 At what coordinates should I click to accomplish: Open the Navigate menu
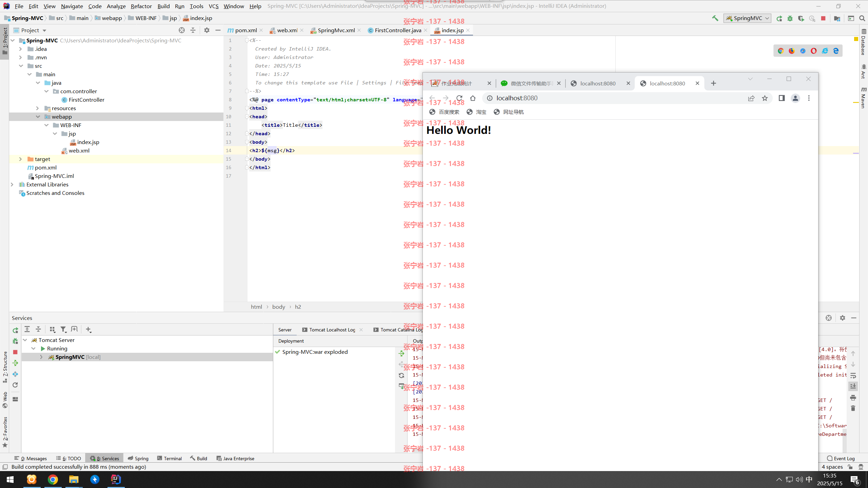click(x=72, y=6)
